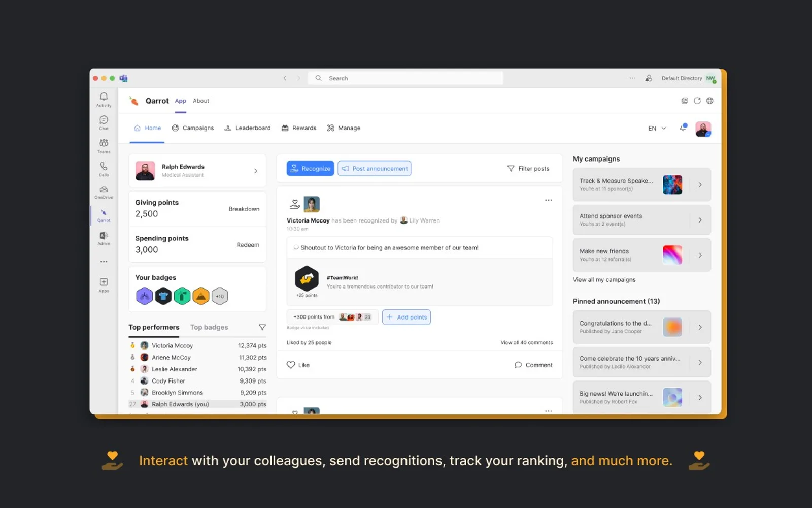The image size is (812, 508).
Task: Open the ellipsis menu on Victoria's post
Action: tap(549, 200)
